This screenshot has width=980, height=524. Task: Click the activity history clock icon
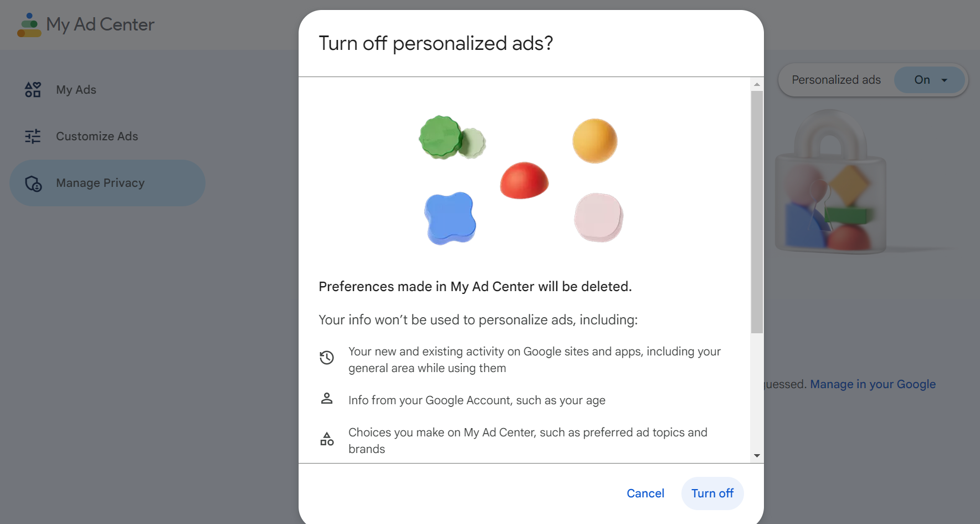(x=327, y=358)
